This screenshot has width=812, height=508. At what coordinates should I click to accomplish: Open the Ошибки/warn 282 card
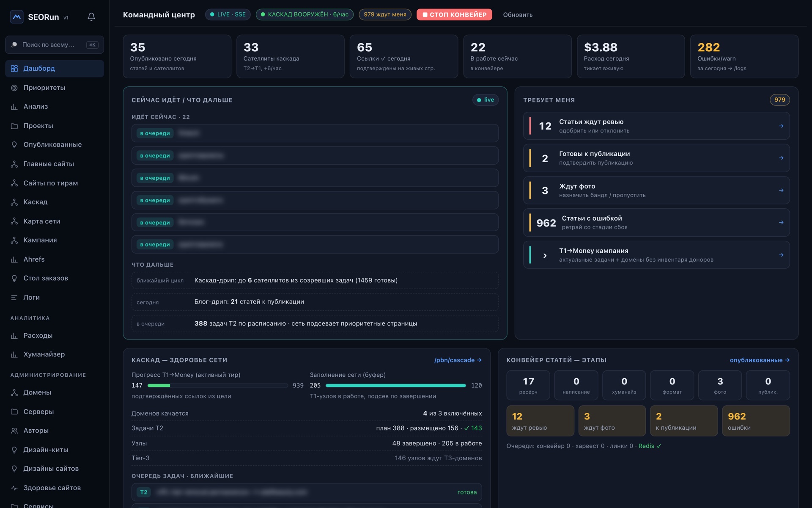[744, 56]
